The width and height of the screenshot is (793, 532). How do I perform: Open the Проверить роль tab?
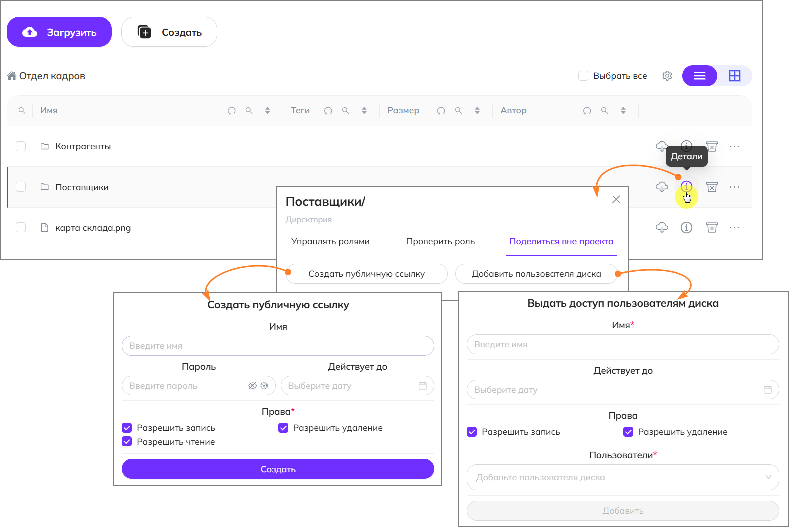(x=440, y=242)
